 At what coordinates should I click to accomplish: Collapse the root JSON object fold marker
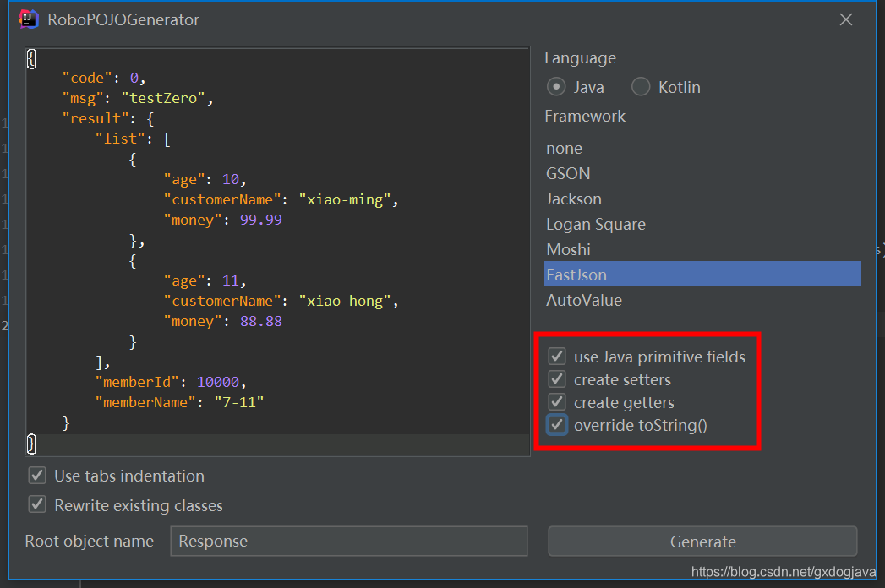(x=30, y=59)
